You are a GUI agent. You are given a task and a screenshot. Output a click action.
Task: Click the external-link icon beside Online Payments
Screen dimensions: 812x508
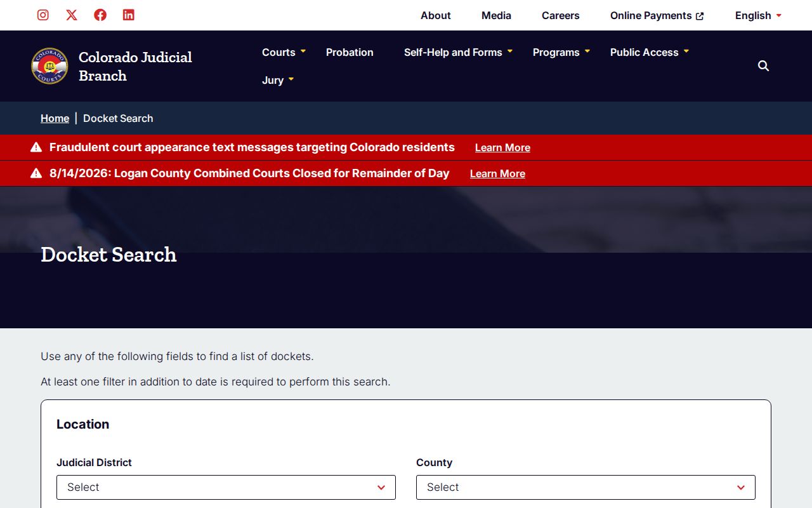pyautogui.click(x=700, y=16)
